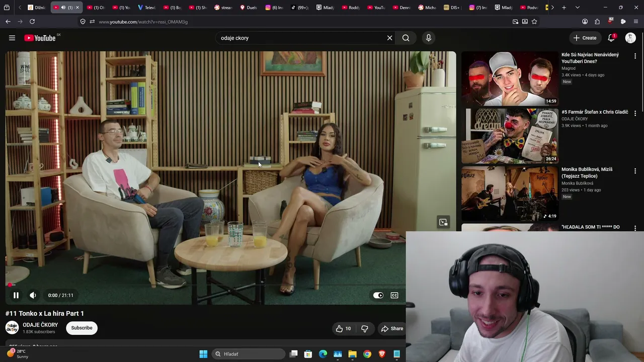Clear the search query with the X
Screen dimensions: 644x362
coord(389,38)
